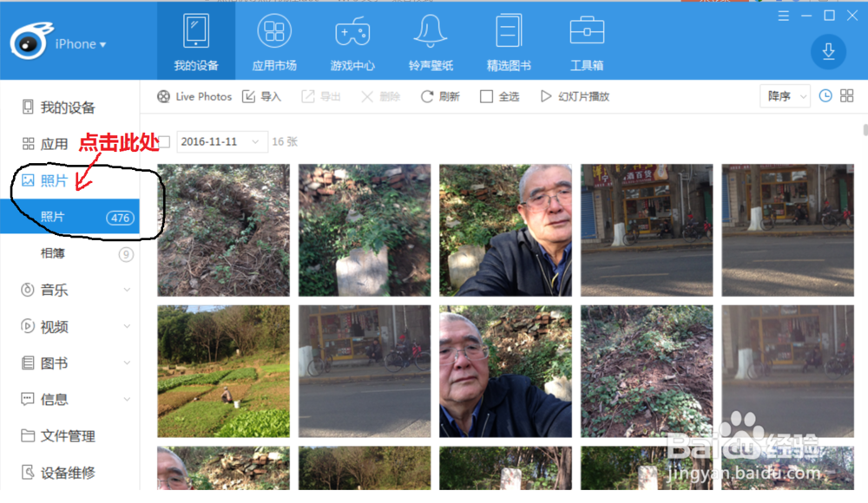Screen dimensions: 868x503
Task: Click the 导出 export button
Action: coord(321,97)
